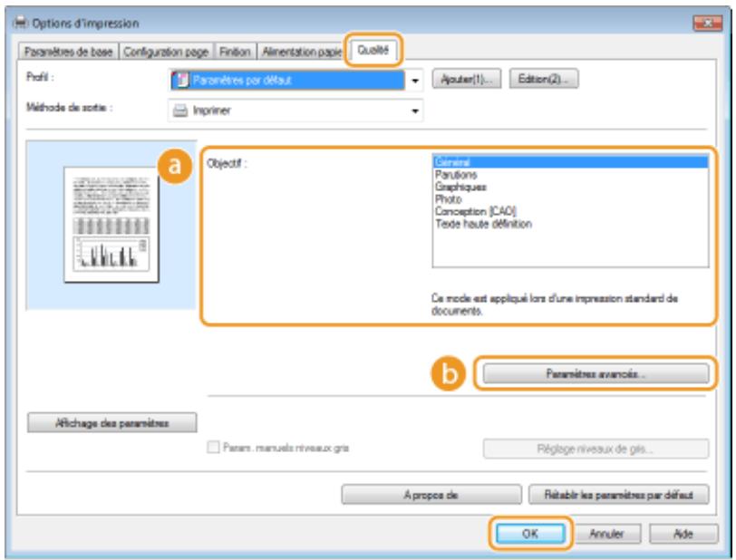Switch to the Configuration page tab

point(166,52)
